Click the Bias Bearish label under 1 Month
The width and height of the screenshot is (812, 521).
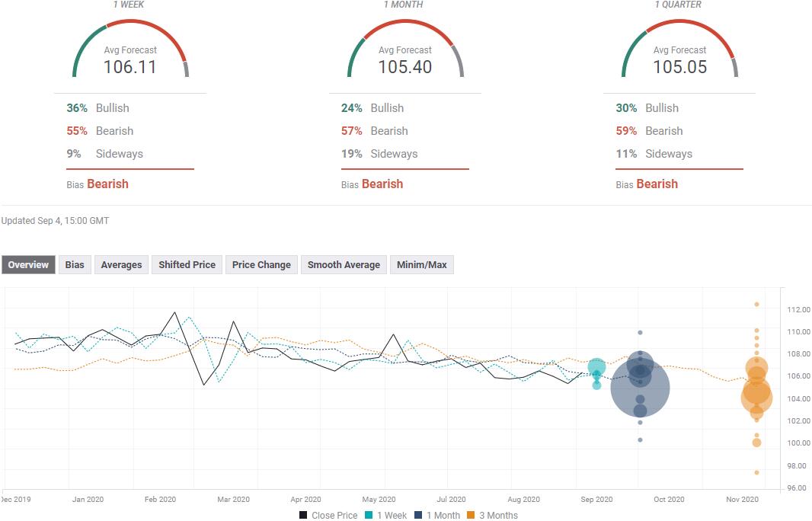[x=372, y=184]
